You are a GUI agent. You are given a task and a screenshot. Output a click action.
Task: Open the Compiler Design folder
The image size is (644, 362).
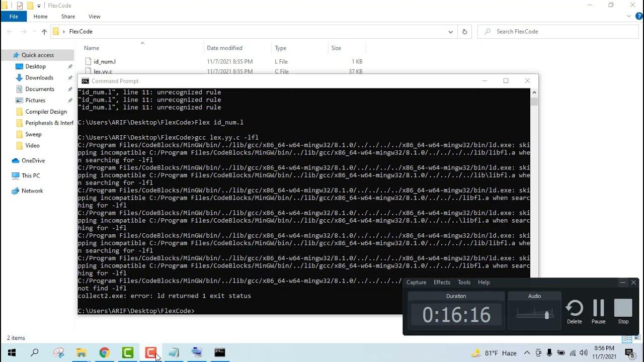(46, 112)
